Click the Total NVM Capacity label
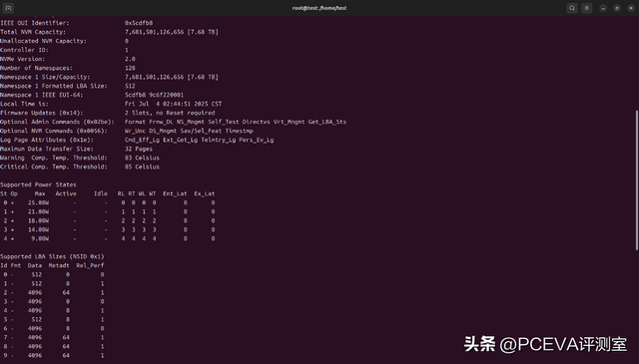639x364 pixels. click(33, 32)
